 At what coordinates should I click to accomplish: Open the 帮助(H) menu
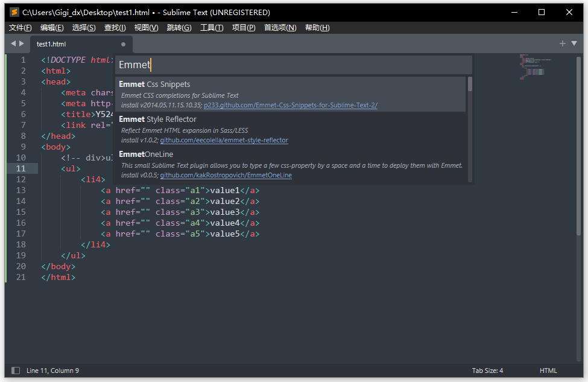pyautogui.click(x=317, y=28)
